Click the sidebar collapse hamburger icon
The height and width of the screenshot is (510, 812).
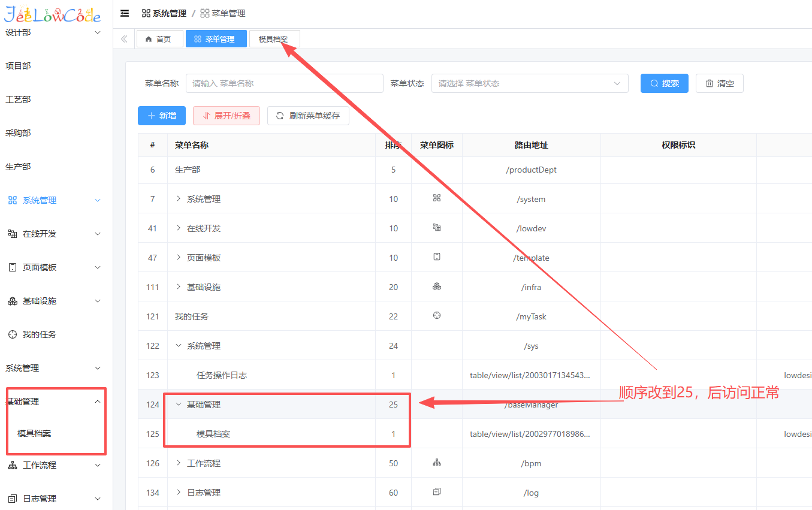pos(125,13)
